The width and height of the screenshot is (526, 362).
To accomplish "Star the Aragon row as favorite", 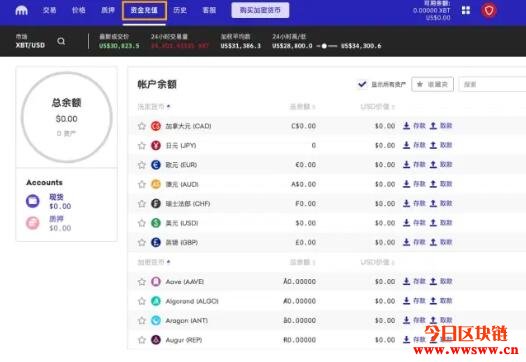I will click(142, 320).
